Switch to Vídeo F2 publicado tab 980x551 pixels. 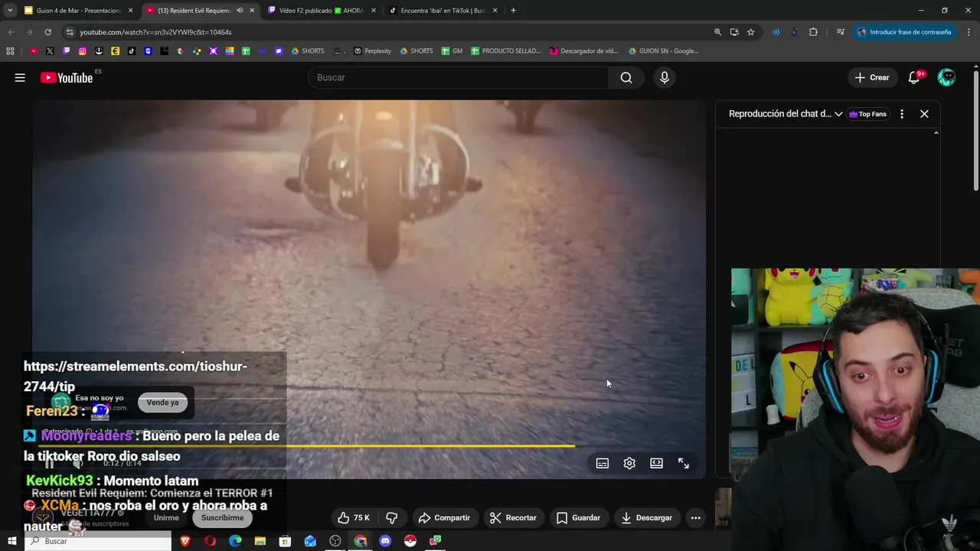(x=320, y=11)
